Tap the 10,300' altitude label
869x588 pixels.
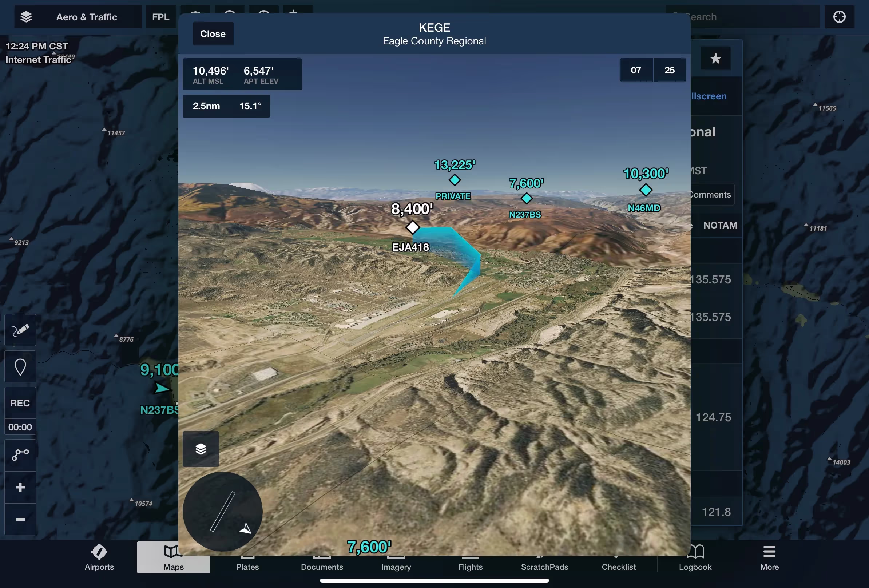(646, 174)
